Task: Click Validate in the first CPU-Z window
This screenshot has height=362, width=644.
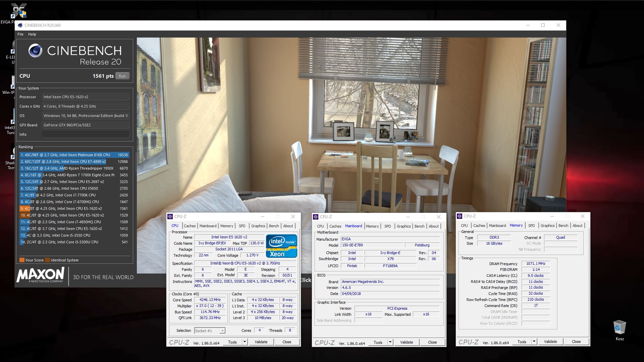Action: [x=261, y=342]
